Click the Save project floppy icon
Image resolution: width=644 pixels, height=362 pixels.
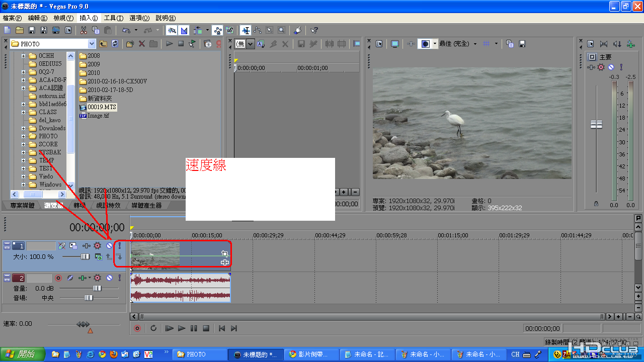[x=32, y=31]
